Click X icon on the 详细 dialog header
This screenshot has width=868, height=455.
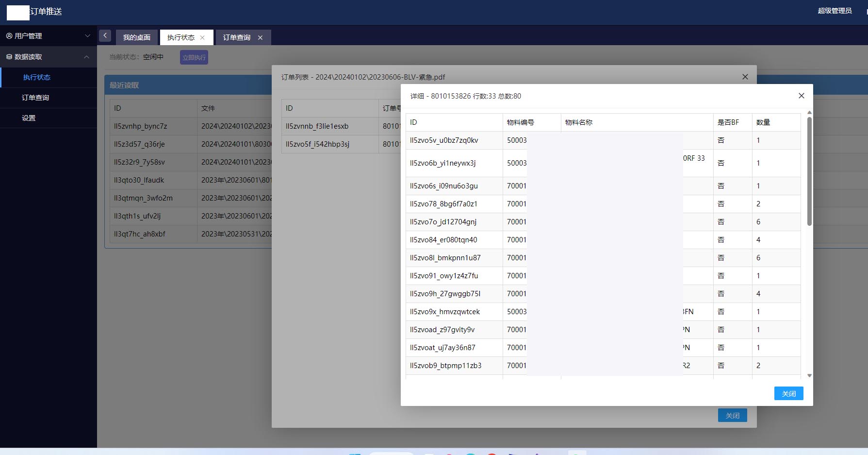tap(801, 96)
